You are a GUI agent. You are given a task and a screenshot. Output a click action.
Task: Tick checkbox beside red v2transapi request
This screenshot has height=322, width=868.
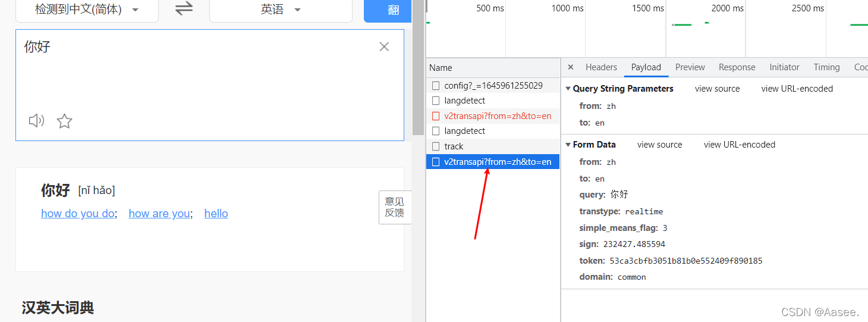pos(436,116)
